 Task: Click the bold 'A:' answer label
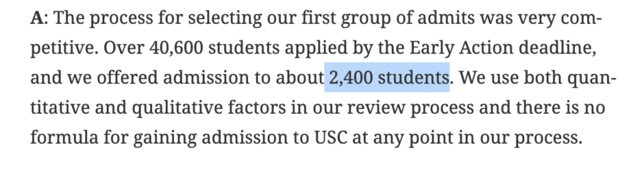[x=37, y=18]
